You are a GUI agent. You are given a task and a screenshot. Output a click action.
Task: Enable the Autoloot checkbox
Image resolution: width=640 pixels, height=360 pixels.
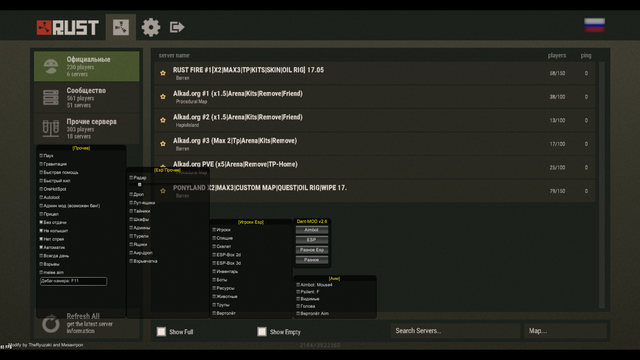(41, 197)
